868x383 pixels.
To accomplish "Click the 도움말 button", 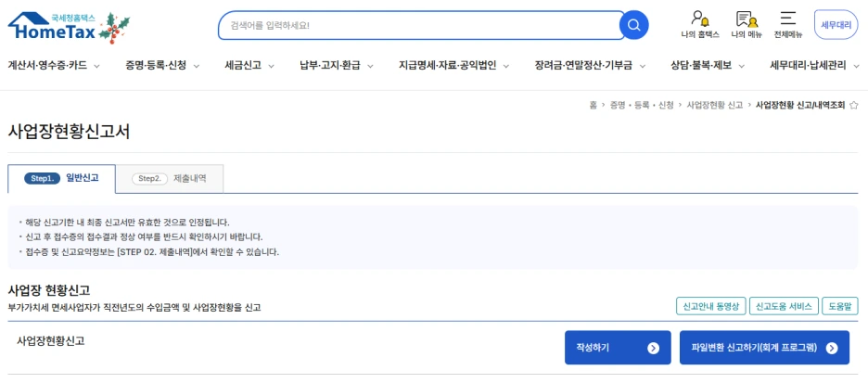I will (x=840, y=306).
